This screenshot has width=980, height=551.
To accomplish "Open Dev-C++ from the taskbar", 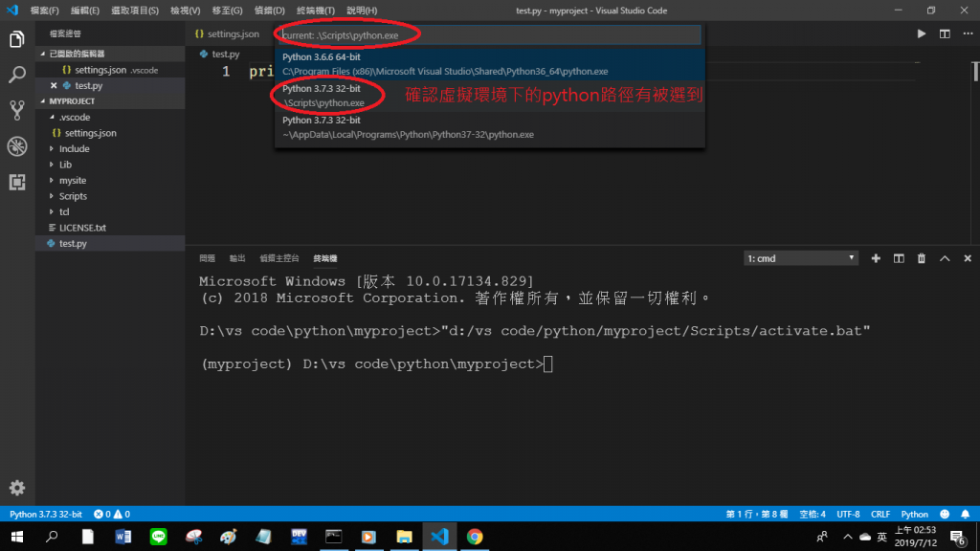I will [x=299, y=537].
